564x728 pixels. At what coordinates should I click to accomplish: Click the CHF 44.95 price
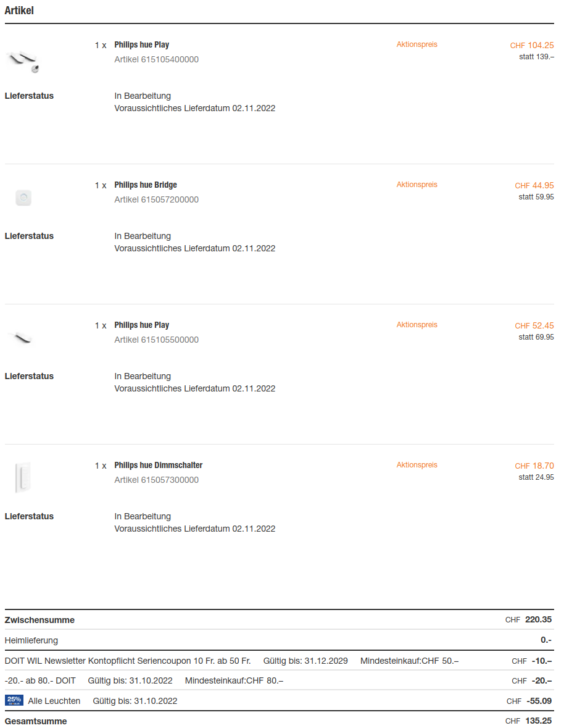tap(534, 186)
